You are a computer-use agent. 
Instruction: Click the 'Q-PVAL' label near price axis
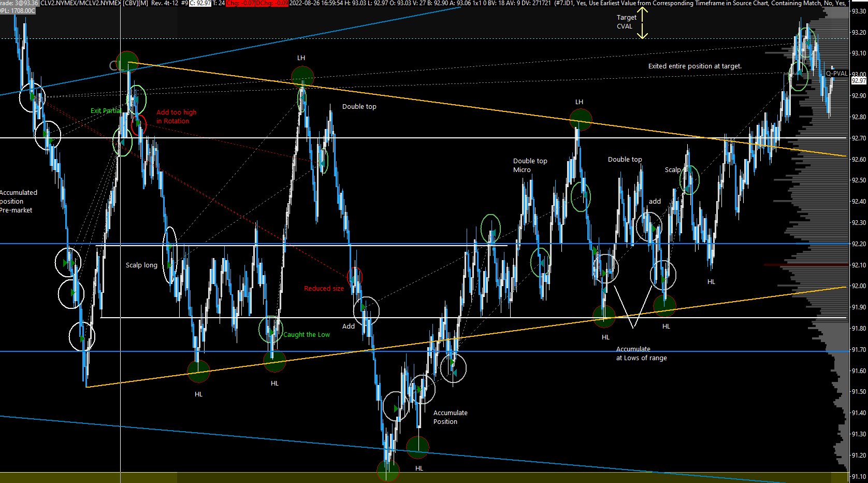(x=837, y=74)
